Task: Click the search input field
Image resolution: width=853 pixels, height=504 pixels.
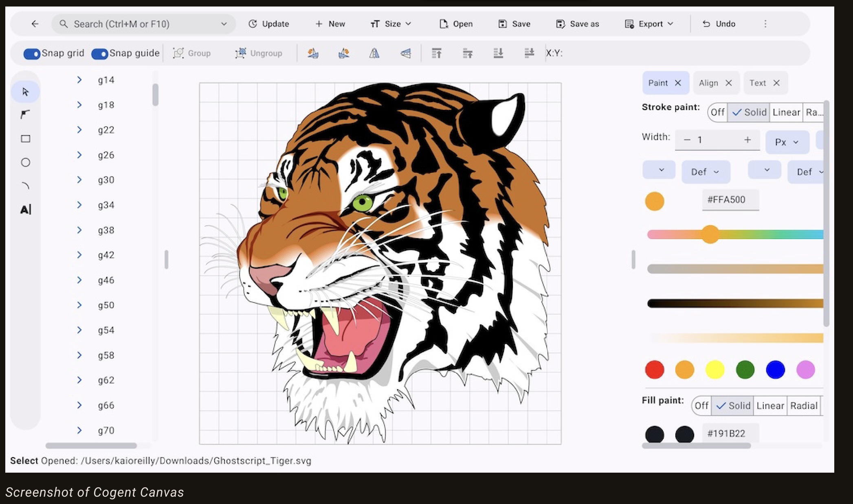Action: tap(143, 24)
